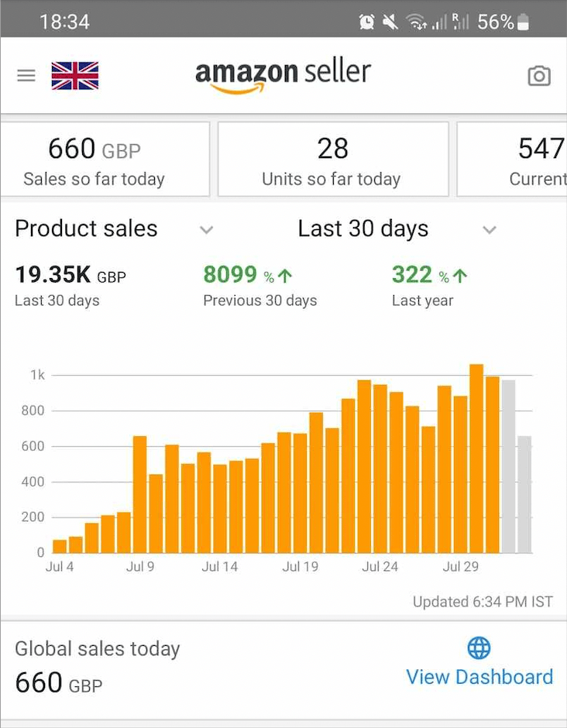The image size is (567, 728).
Task: Tap the alarm icon in status bar
Action: coord(367,22)
